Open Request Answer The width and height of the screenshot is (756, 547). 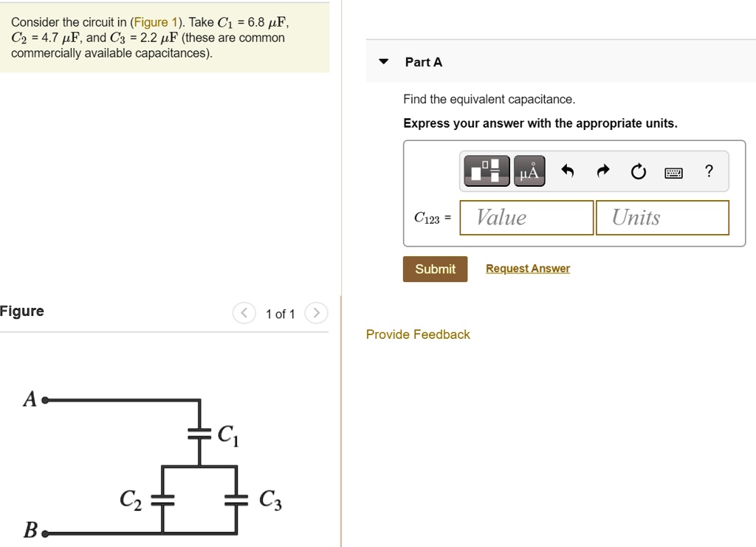(x=527, y=268)
